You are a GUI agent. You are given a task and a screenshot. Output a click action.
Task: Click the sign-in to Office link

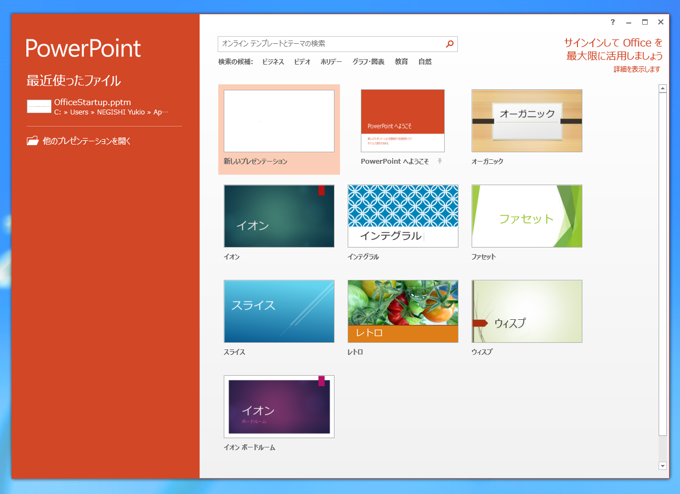[x=613, y=49]
